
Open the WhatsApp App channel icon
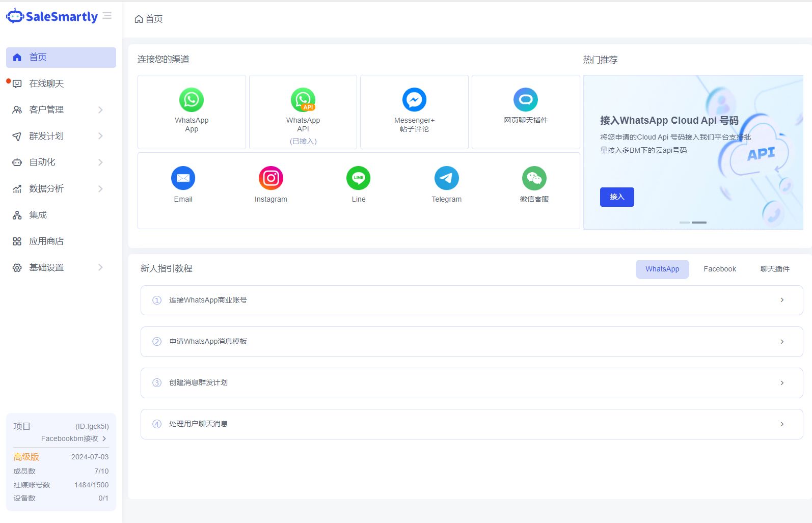[x=192, y=100]
